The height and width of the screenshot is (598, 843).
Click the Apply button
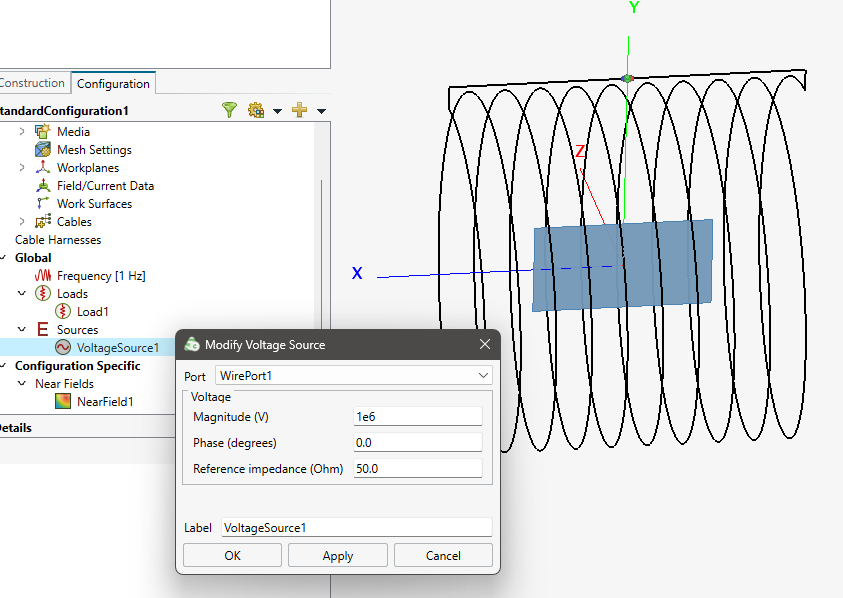[x=338, y=556]
